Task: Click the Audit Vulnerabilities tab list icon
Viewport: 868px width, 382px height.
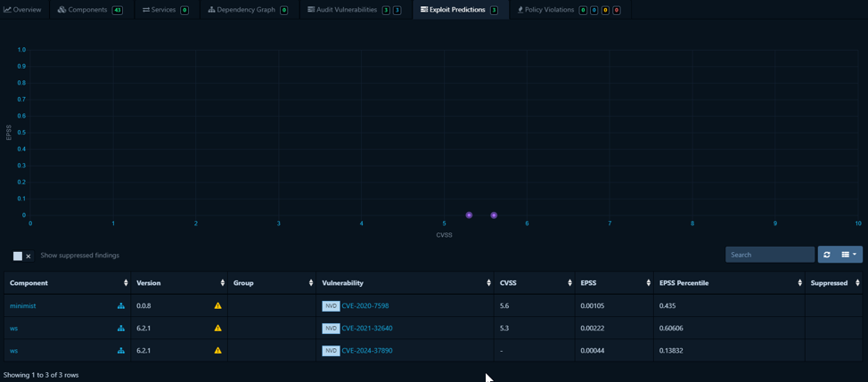Action: tap(310, 10)
